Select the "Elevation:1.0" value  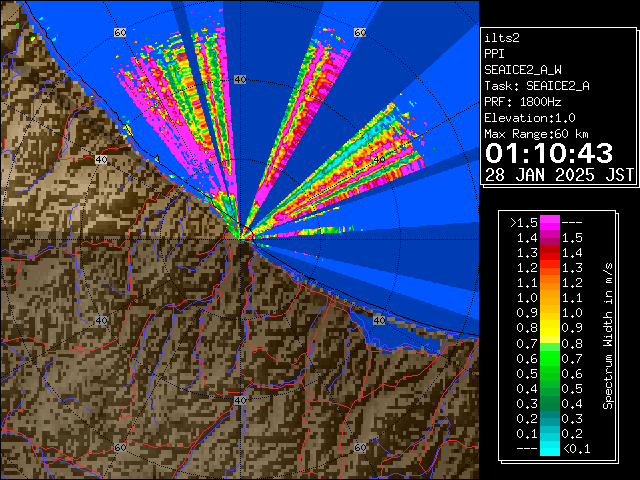tap(530, 118)
